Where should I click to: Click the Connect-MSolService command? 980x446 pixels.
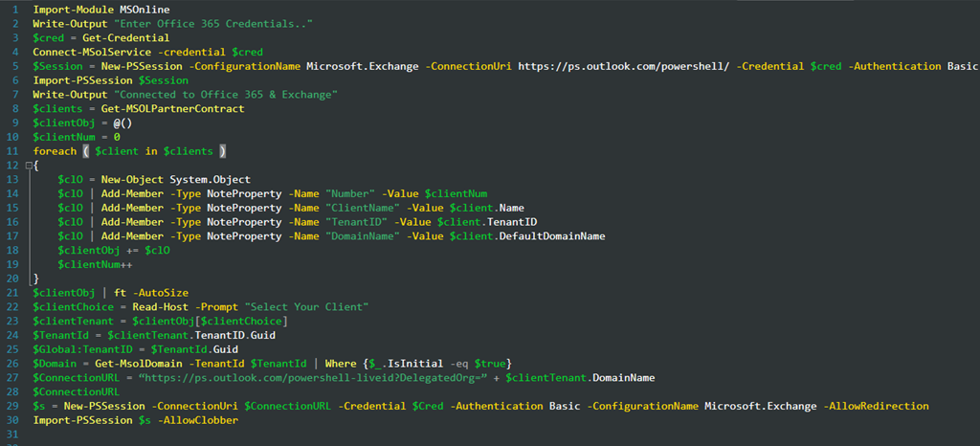tap(78, 51)
